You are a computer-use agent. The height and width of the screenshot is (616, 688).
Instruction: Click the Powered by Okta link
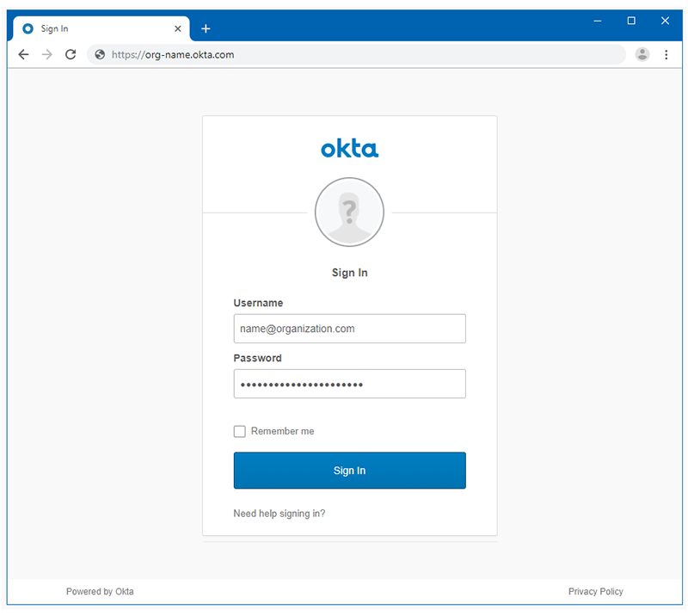tap(100, 591)
